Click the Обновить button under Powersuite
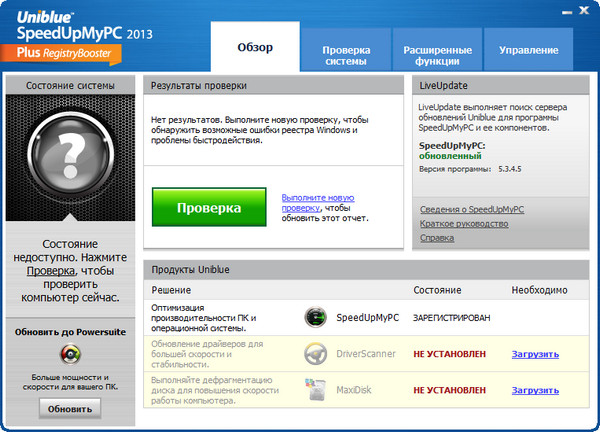Viewport: 600px width, 432px height. [70, 408]
